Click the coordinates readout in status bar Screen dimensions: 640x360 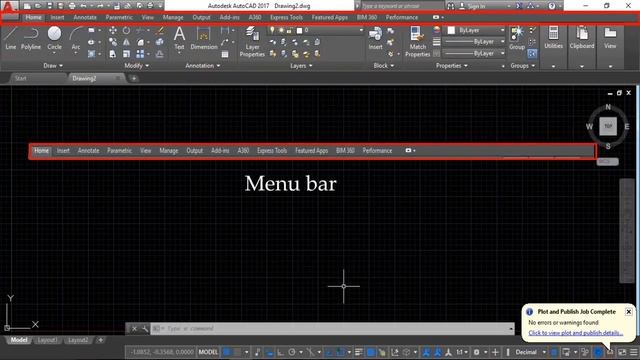tap(162, 352)
